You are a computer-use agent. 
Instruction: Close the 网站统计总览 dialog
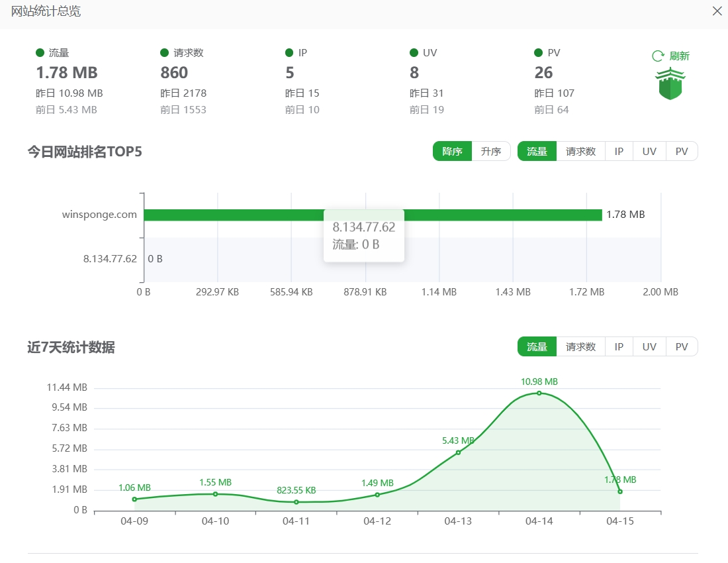click(x=717, y=11)
